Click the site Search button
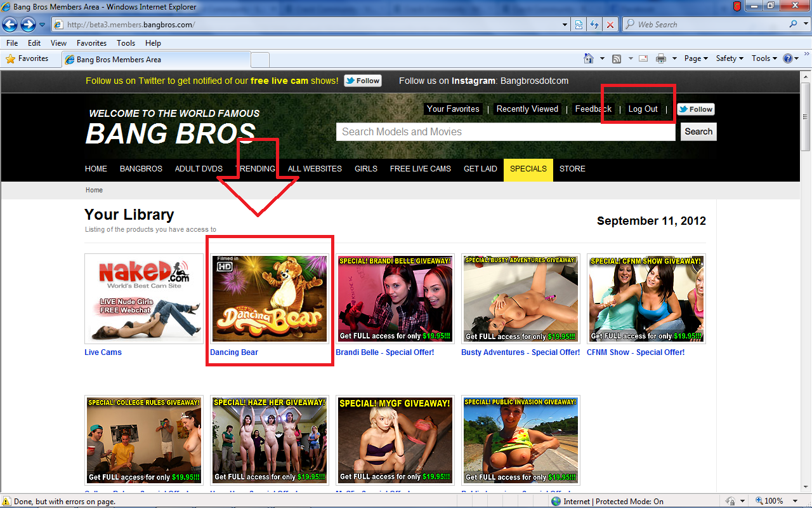Image resolution: width=812 pixels, height=508 pixels. (698, 131)
